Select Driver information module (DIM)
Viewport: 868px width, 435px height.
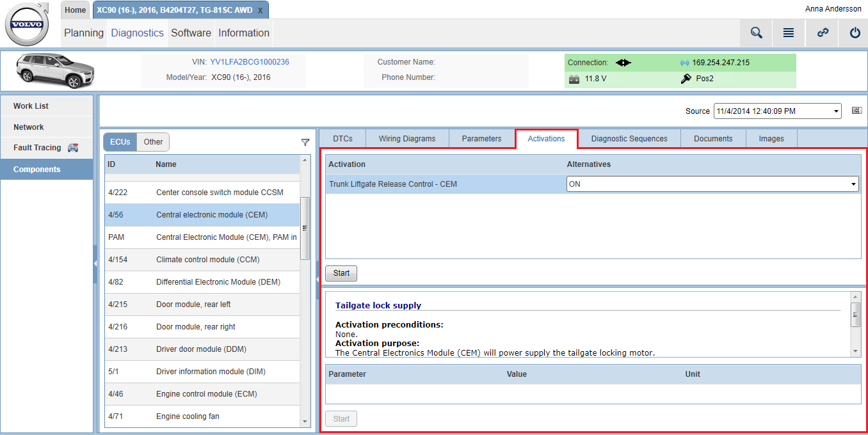click(x=202, y=372)
